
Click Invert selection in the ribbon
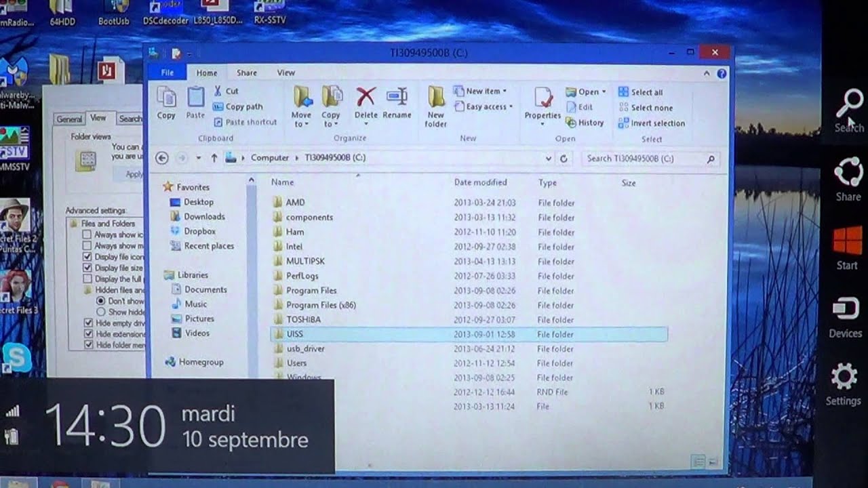651,123
